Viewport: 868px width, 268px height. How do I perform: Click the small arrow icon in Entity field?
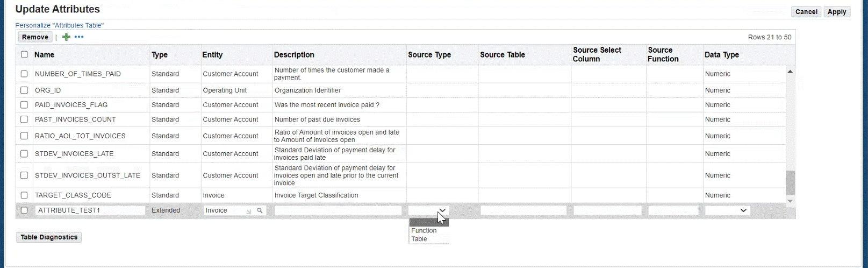pyautogui.click(x=249, y=211)
